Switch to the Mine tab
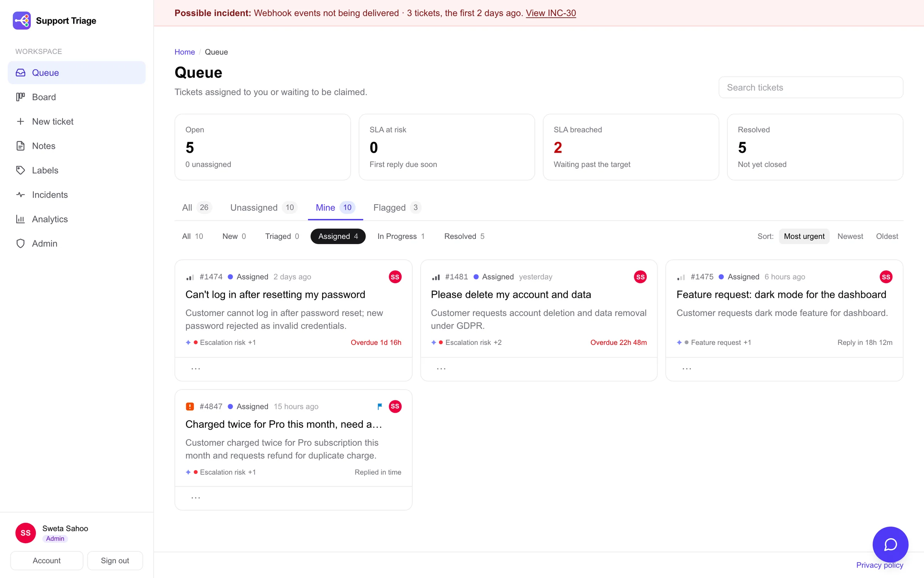 [335, 207]
